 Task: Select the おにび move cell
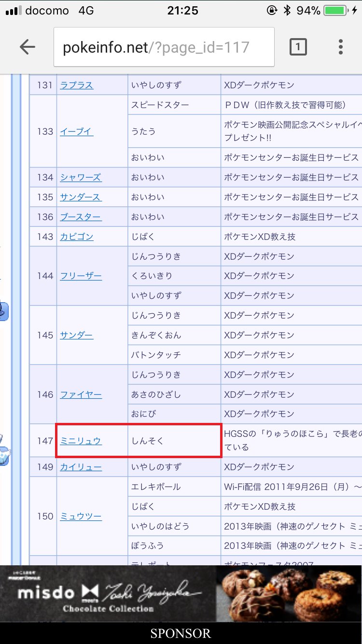pyautogui.click(x=174, y=414)
